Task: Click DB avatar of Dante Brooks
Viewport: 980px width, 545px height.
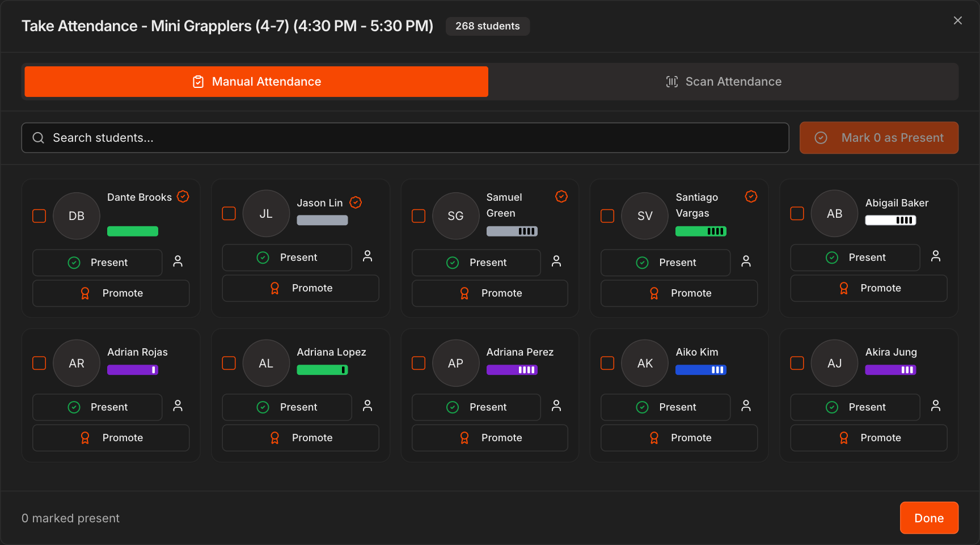Action: 77,216
